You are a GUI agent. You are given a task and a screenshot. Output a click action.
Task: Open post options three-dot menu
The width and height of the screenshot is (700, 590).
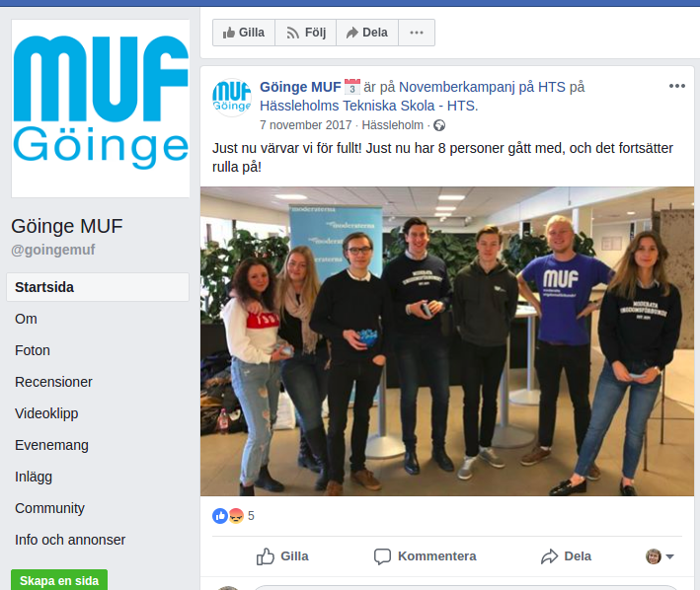[676, 86]
